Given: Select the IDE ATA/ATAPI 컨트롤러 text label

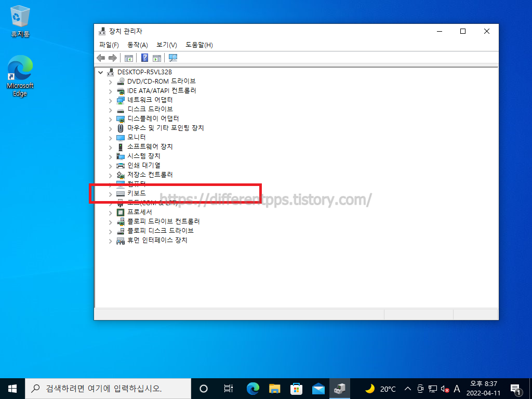Looking at the screenshot, I should click(x=162, y=90).
